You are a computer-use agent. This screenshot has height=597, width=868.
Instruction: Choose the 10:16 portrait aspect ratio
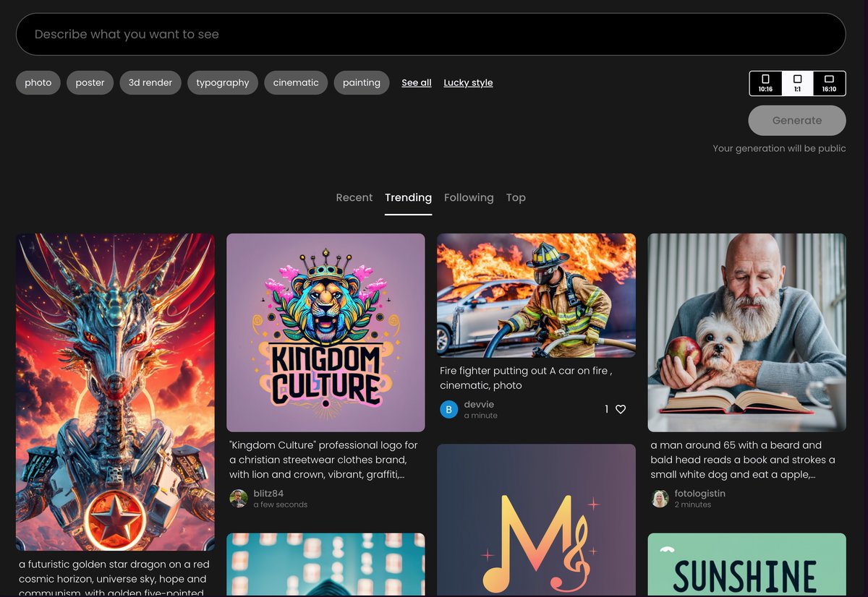pyautogui.click(x=765, y=83)
